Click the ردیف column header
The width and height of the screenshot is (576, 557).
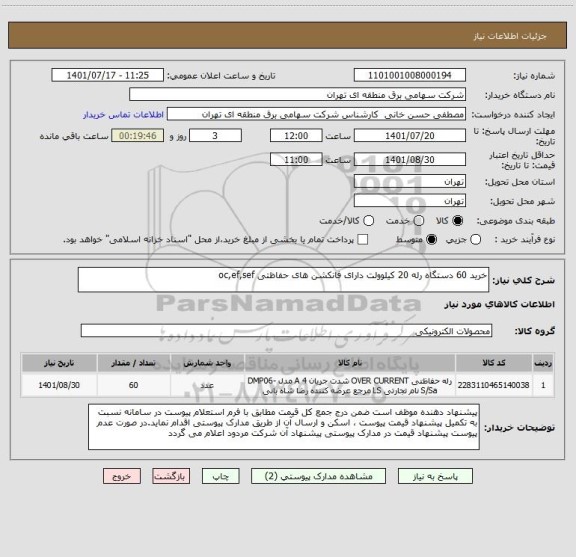pos(543,363)
